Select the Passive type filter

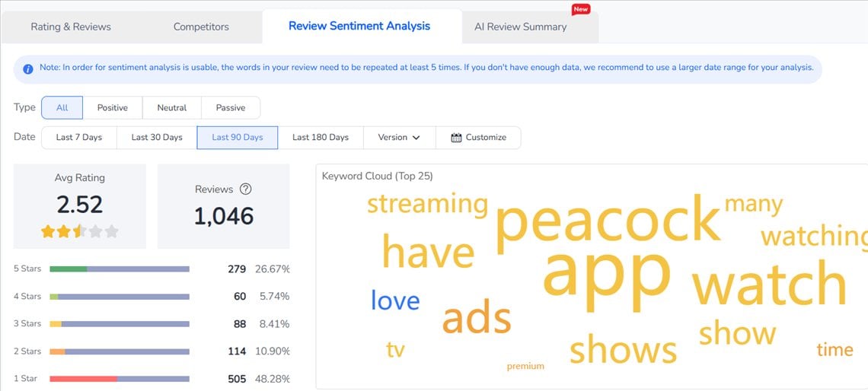coord(230,108)
